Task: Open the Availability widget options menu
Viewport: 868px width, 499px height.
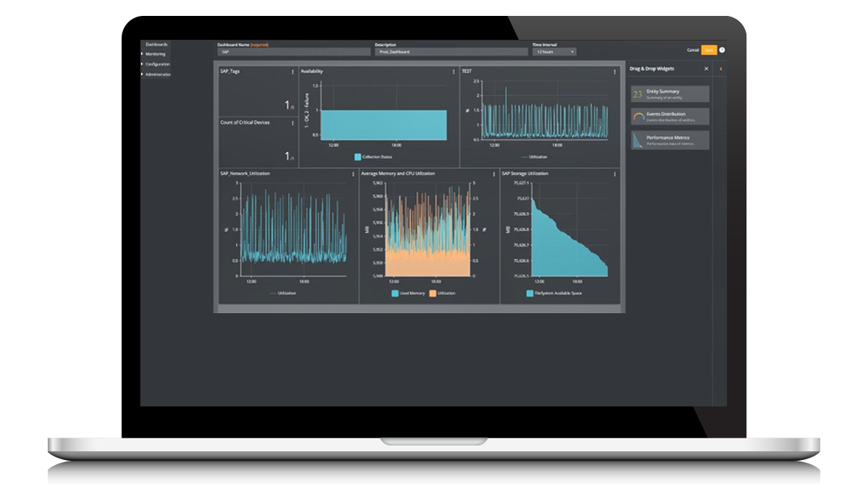Action: 454,72
